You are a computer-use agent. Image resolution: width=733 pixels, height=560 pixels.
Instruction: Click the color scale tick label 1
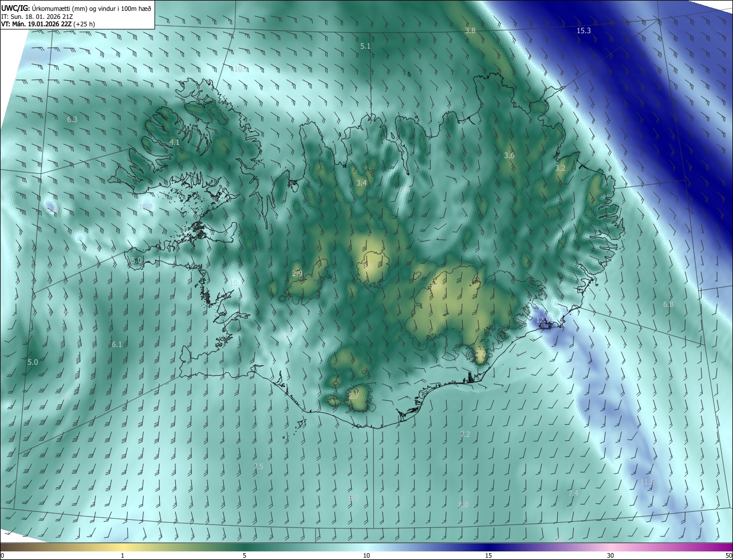(123, 555)
